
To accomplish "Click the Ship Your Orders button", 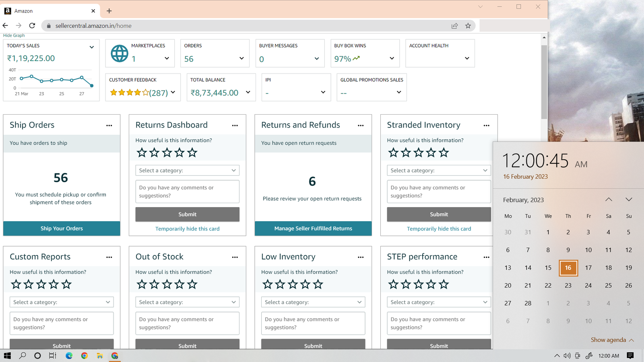I will point(62,228).
